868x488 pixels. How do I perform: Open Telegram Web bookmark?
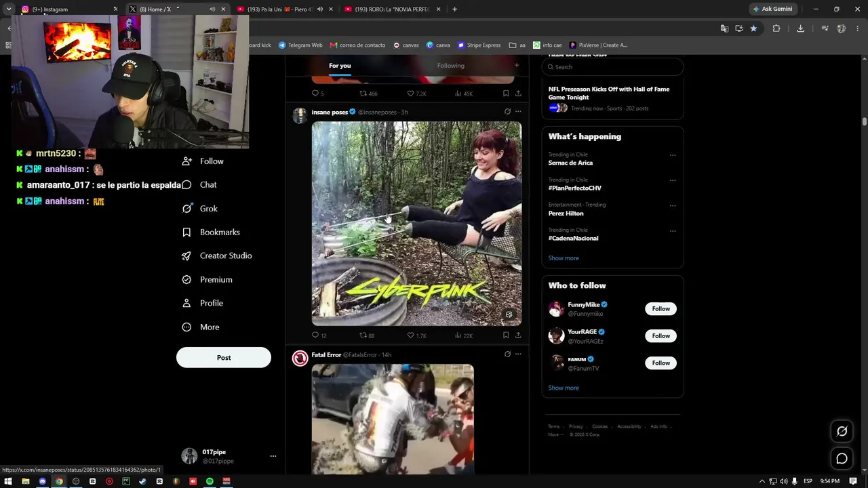[x=300, y=45]
